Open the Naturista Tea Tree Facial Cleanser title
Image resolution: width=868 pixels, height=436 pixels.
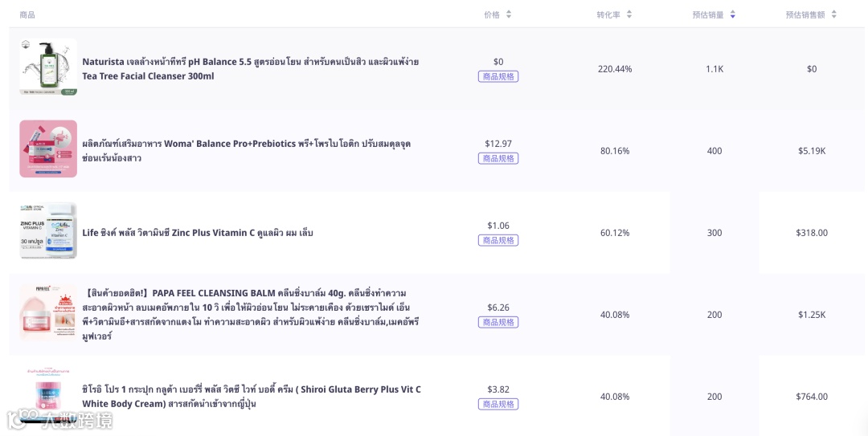[250, 69]
